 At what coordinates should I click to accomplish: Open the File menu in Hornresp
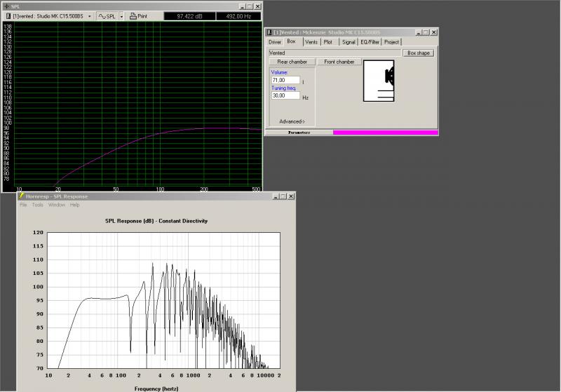(x=23, y=205)
